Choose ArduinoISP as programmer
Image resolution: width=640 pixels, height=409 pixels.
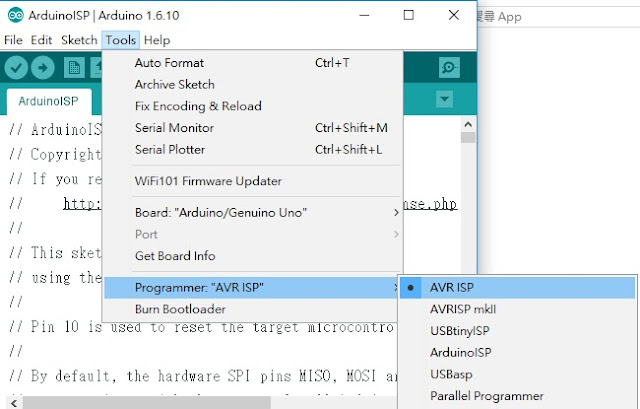[518, 352]
